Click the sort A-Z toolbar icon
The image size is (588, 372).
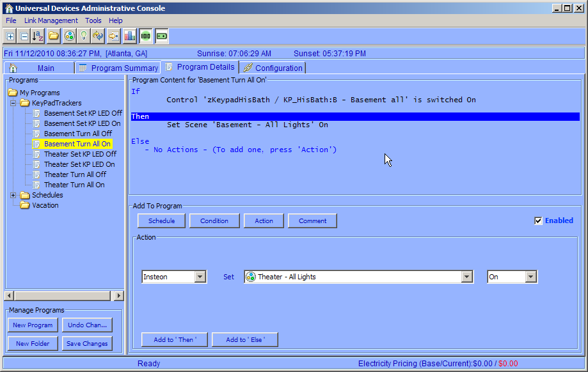pyautogui.click(x=38, y=36)
